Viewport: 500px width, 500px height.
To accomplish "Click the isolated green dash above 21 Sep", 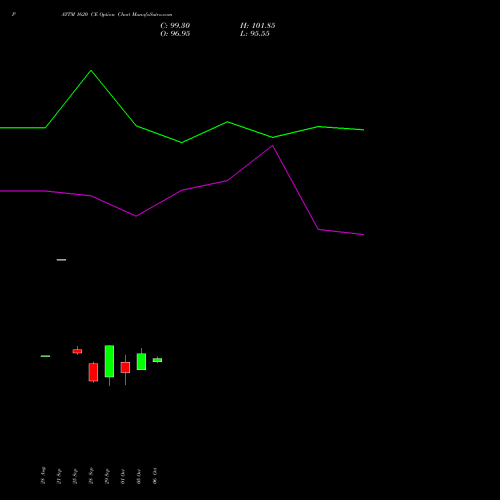I will (x=61, y=260).
